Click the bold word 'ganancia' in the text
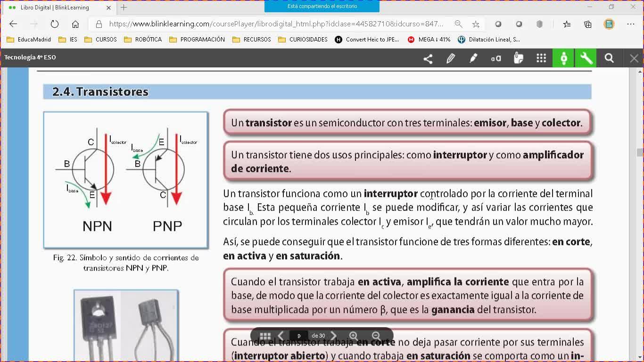 click(x=453, y=310)
